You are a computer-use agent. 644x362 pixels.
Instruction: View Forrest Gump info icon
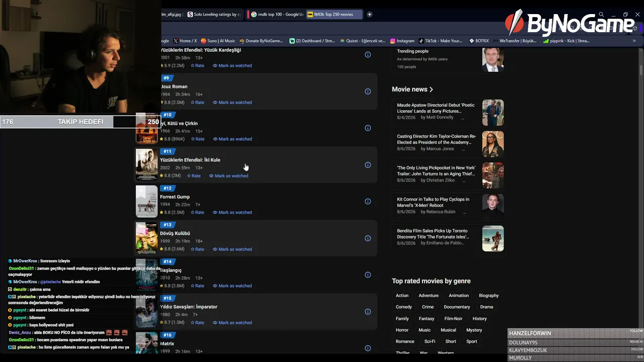tap(368, 202)
